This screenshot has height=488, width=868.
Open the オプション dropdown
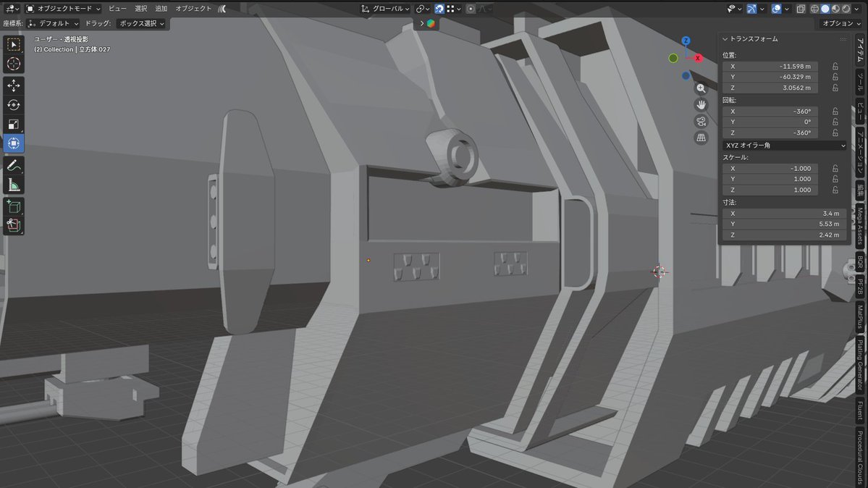click(841, 23)
